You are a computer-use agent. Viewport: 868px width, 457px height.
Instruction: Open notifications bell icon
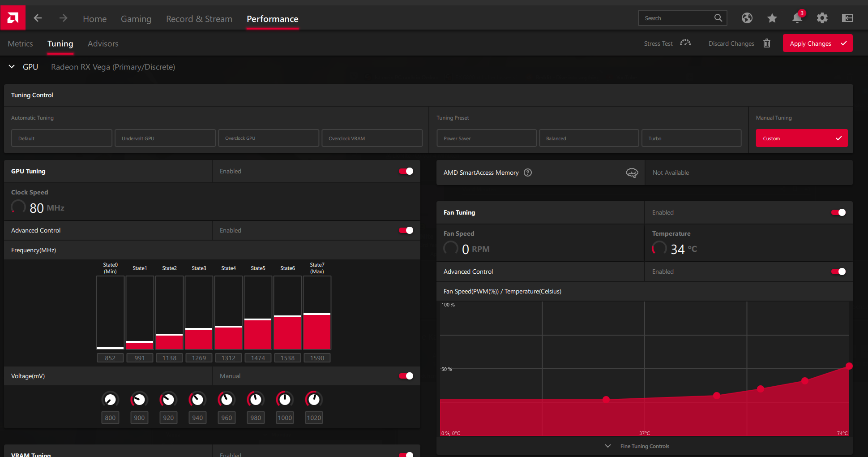coord(797,17)
